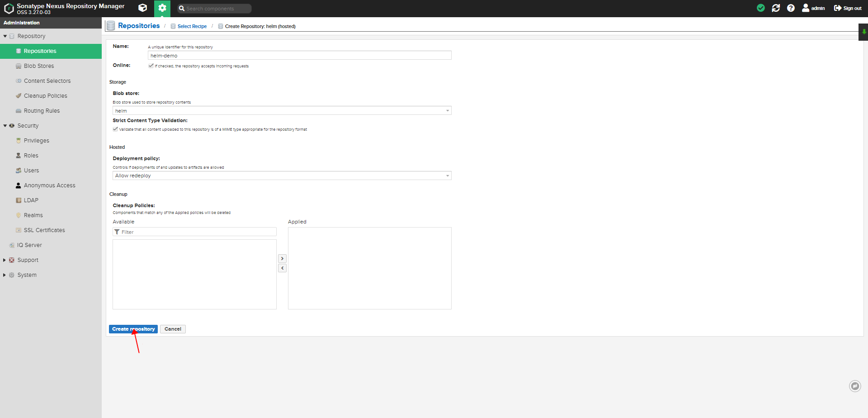Click the Content Selectors icon
Viewport: 868px width, 418px height.
pyautogui.click(x=19, y=81)
